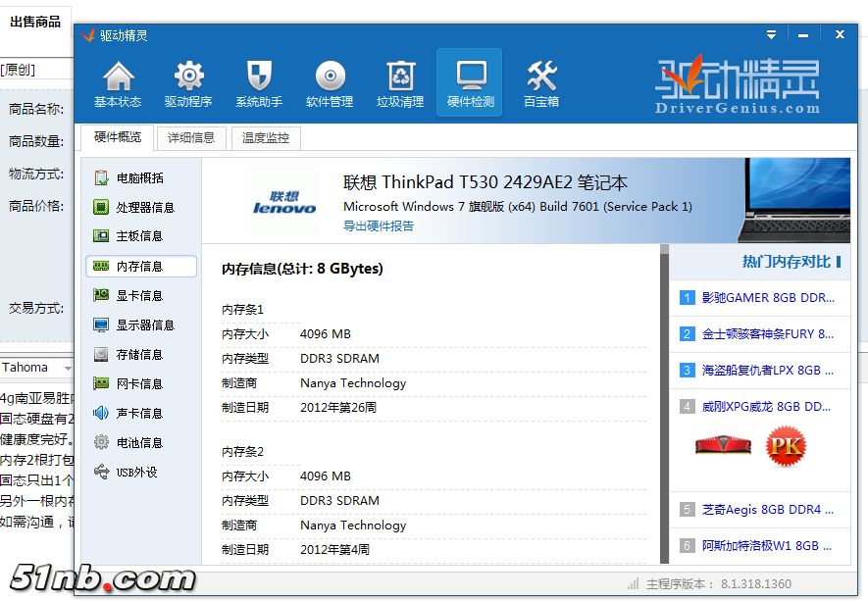Click the 内存条2 label
The height and width of the screenshot is (601, 868).
(x=242, y=452)
